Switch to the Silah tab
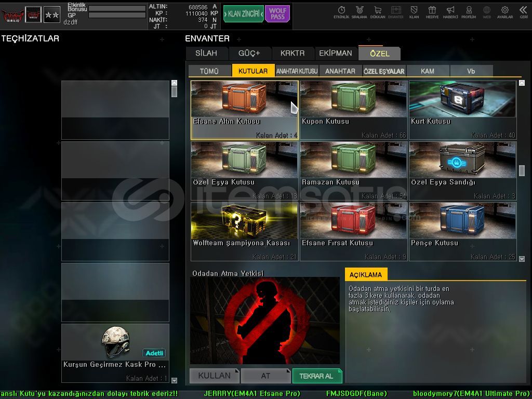 click(206, 53)
